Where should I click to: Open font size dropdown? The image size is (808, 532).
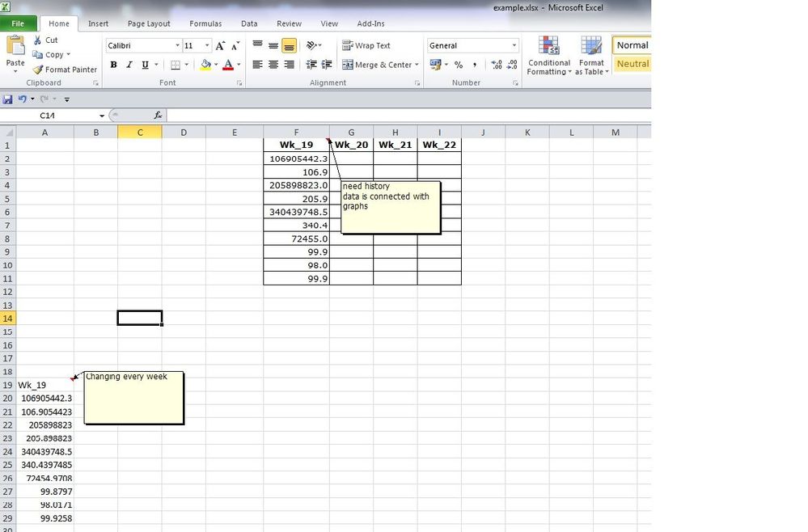pyautogui.click(x=207, y=45)
